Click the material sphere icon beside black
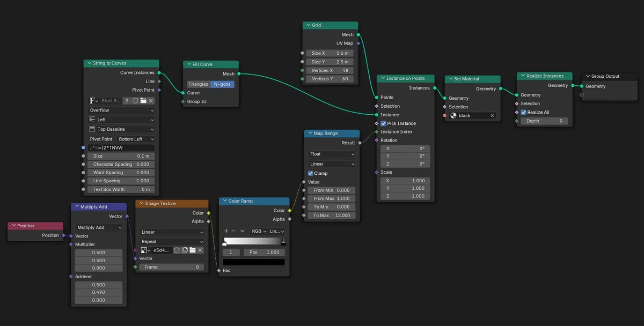 [x=452, y=116]
